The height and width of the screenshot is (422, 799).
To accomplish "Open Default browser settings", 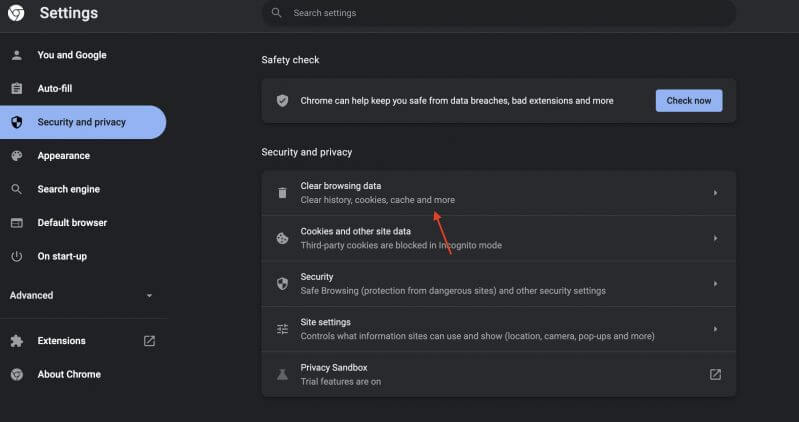I will (x=72, y=223).
